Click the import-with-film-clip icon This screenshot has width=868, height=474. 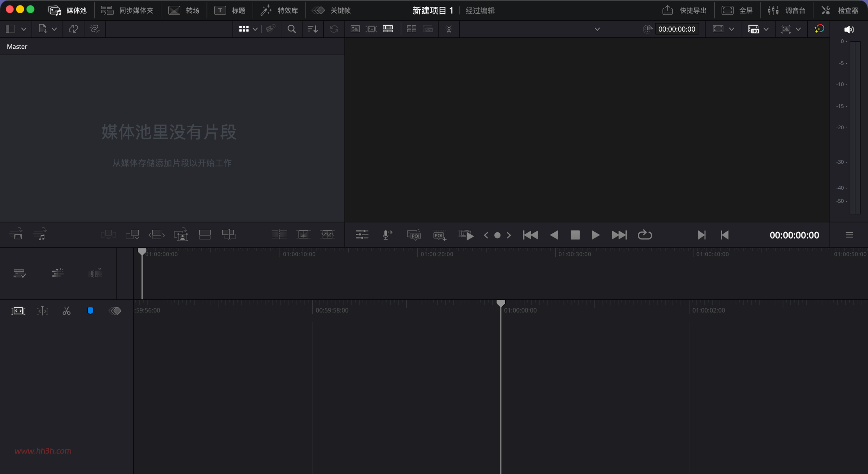point(16,234)
